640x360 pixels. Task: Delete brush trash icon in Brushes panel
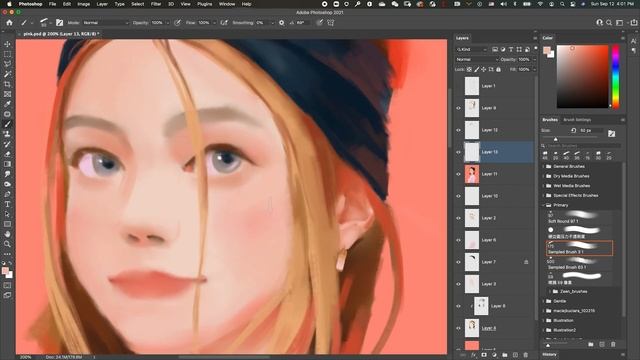613,344
